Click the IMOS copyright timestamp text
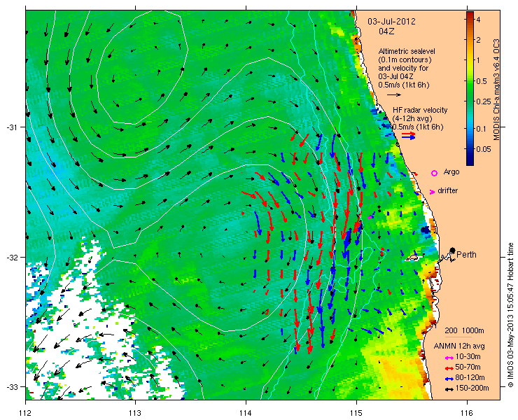This screenshot has width=518, height=420. point(510,315)
